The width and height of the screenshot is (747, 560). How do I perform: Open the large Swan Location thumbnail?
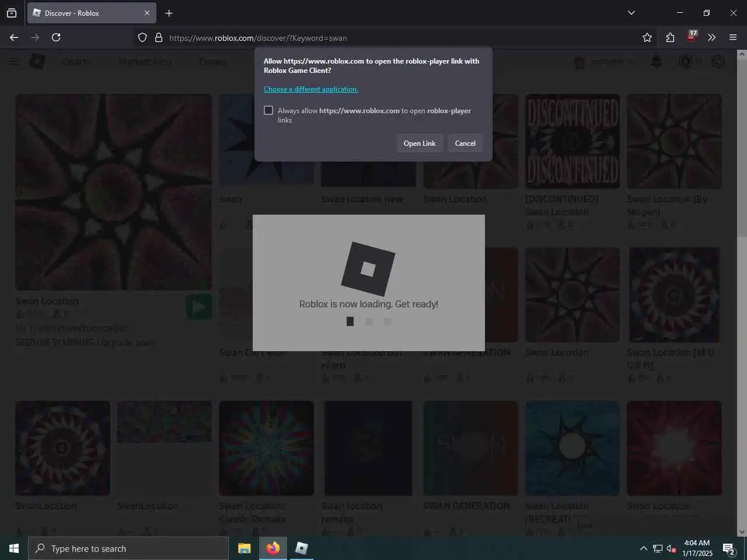coord(113,192)
